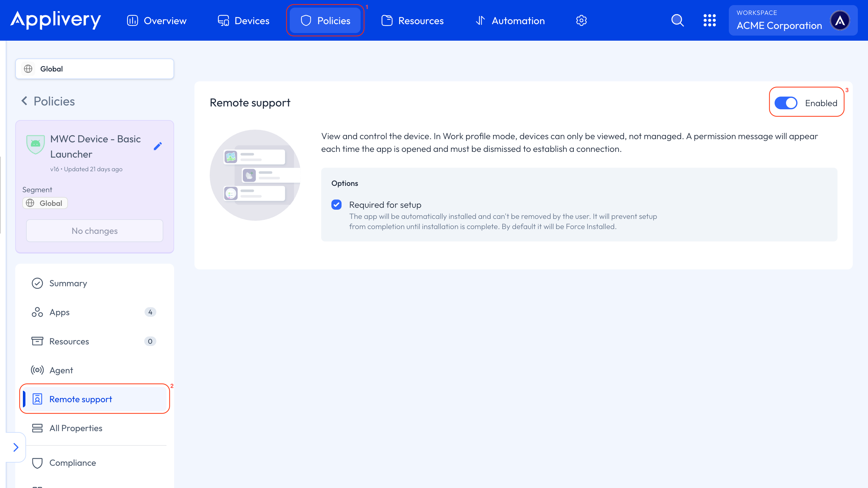
Task: Open the search icon
Action: point(677,20)
